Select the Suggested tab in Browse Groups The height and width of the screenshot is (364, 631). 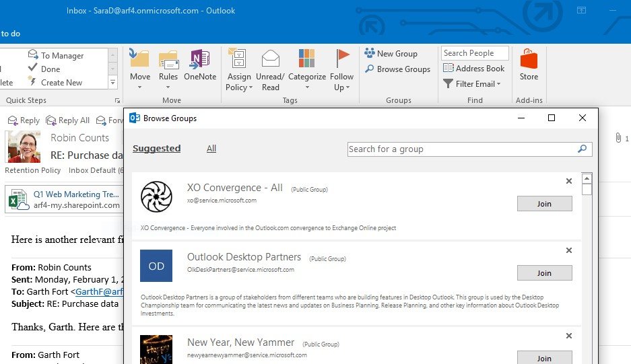(156, 149)
